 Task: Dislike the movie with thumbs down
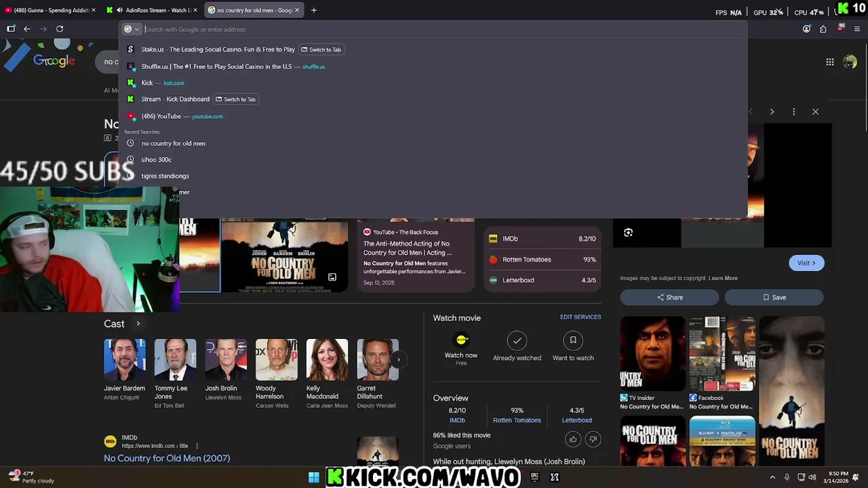(593, 439)
